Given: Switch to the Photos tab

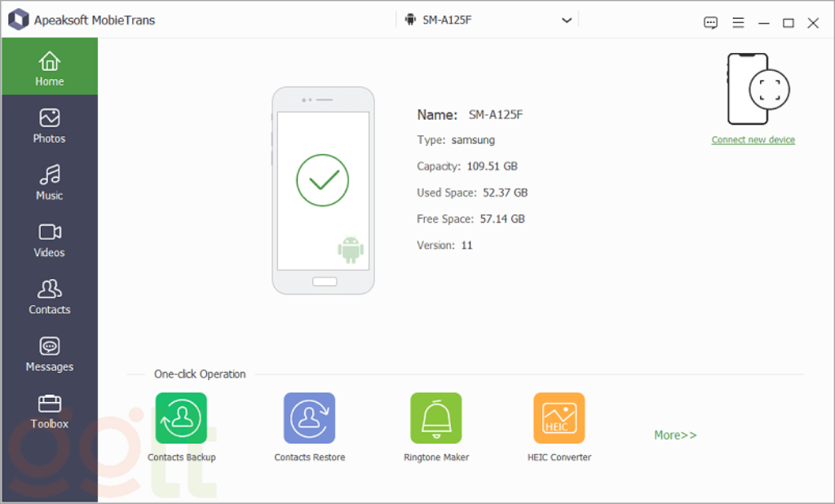Looking at the screenshot, I should [x=49, y=126].
